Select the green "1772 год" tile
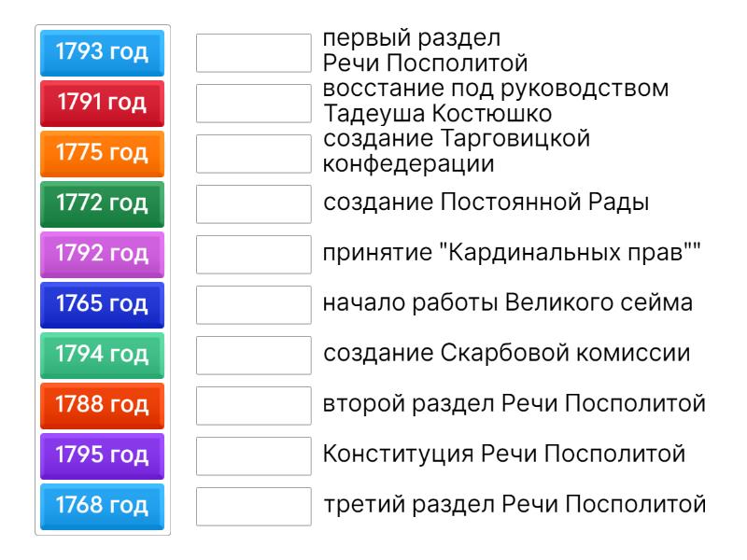This screenshot has width=747, height=560. 103,203
